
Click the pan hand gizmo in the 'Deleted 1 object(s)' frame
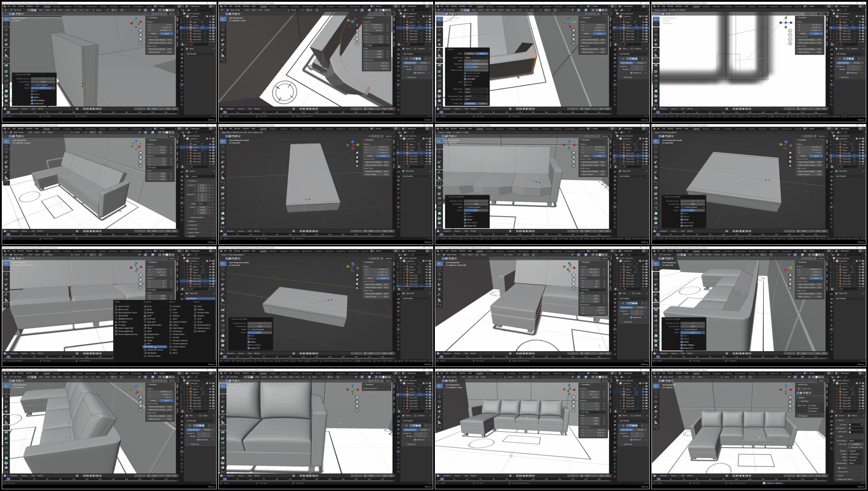[790, 402]
